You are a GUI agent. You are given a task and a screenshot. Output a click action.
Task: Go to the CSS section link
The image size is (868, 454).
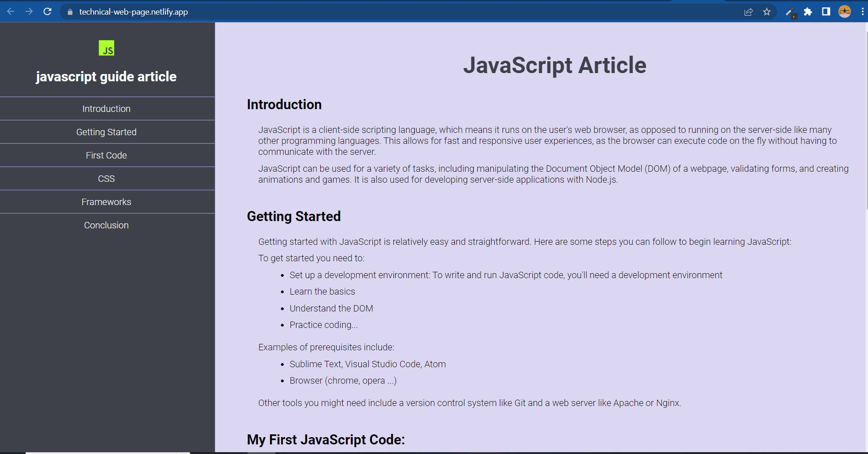106,179
